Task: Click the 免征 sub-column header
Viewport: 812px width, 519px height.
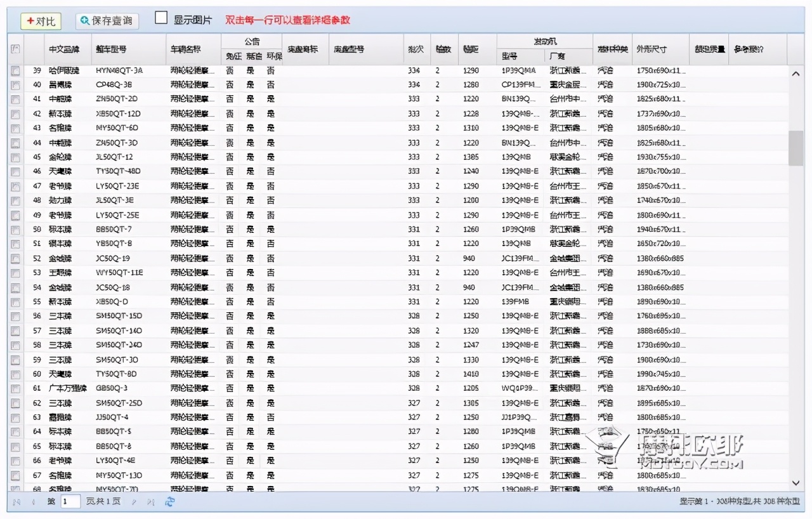Action: point(233,56)
